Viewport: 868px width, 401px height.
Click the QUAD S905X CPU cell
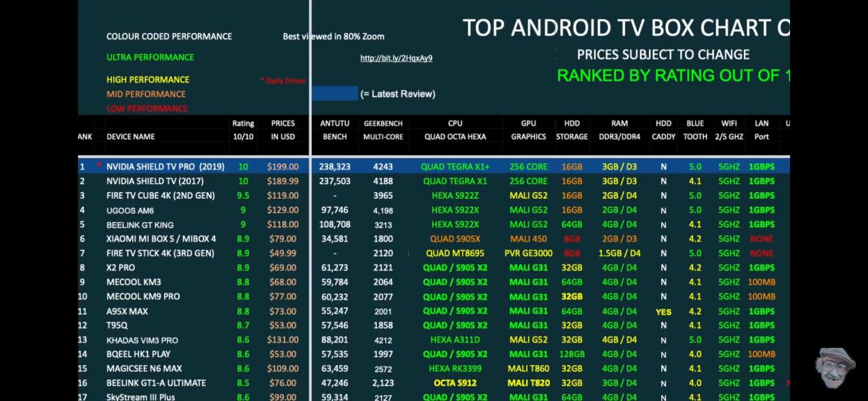click(455, 239)
